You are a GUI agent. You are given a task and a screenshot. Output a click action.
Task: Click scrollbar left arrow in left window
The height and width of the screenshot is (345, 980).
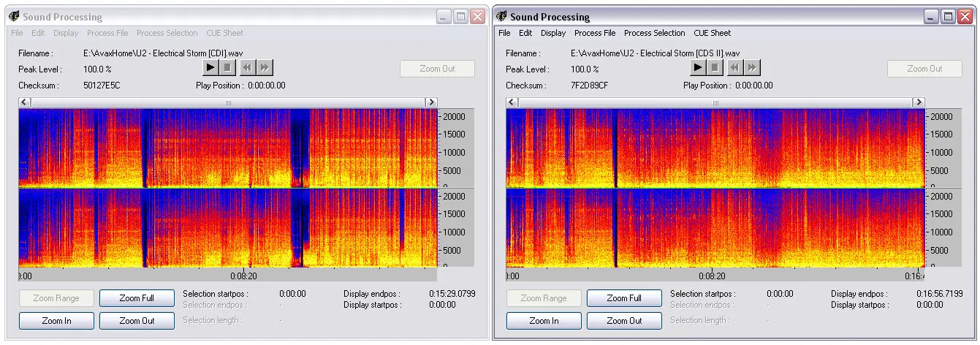click(x=24, y=102)
